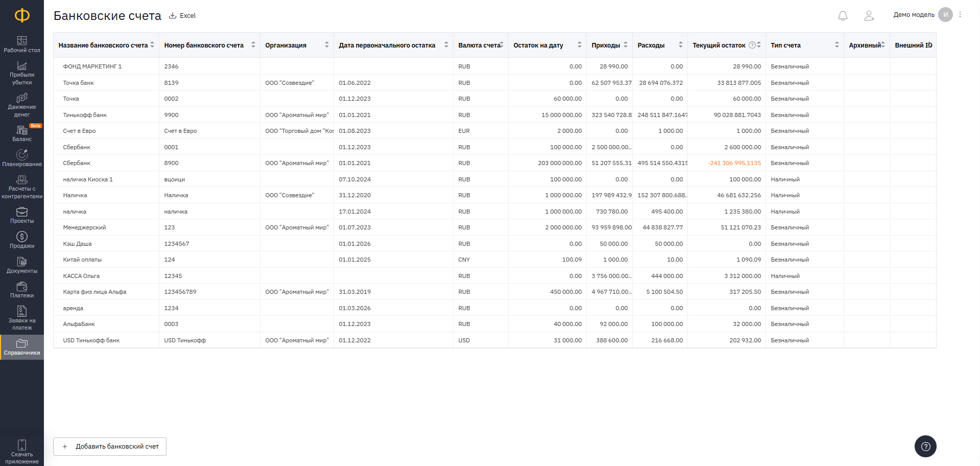Click current balance 202 932.00
Image resolution: width=980 pixels, height=466 pixels.
pos(745,340)
